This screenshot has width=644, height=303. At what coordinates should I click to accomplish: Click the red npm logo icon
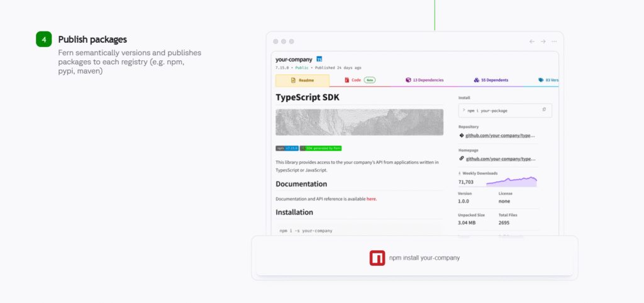click(377, 258)
